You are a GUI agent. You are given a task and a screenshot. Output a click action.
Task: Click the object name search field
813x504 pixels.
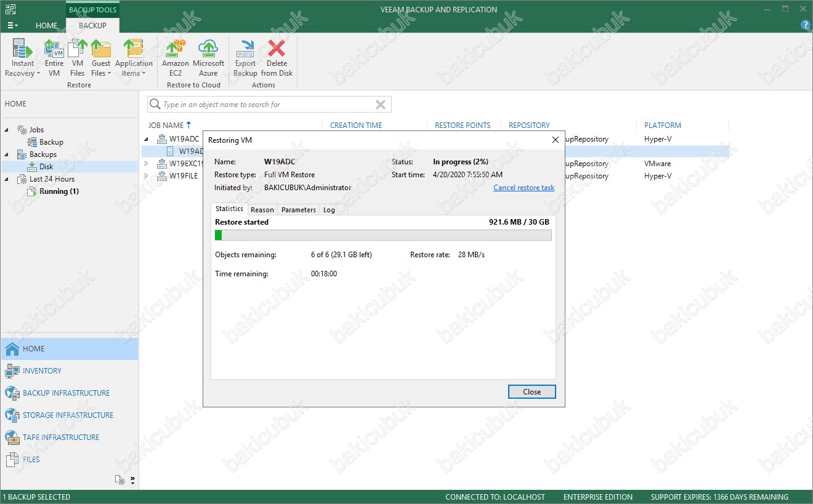point(270,105)
